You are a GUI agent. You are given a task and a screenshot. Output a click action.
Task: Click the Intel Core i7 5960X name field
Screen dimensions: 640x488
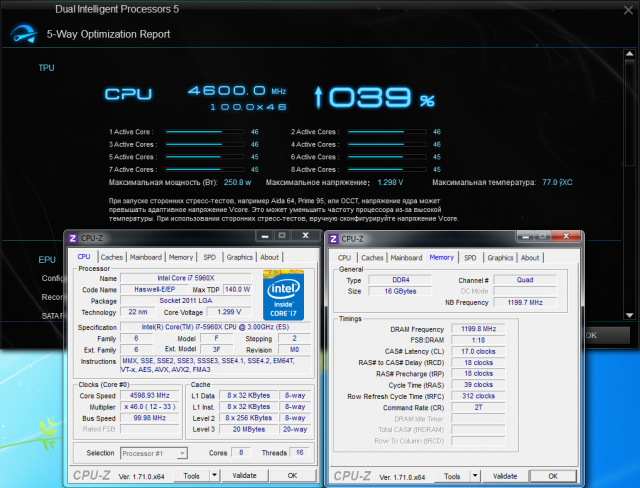tap(186, 278)
